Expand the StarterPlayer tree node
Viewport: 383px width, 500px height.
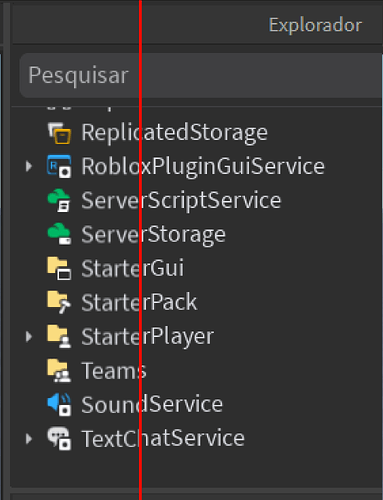coord(29,337)
